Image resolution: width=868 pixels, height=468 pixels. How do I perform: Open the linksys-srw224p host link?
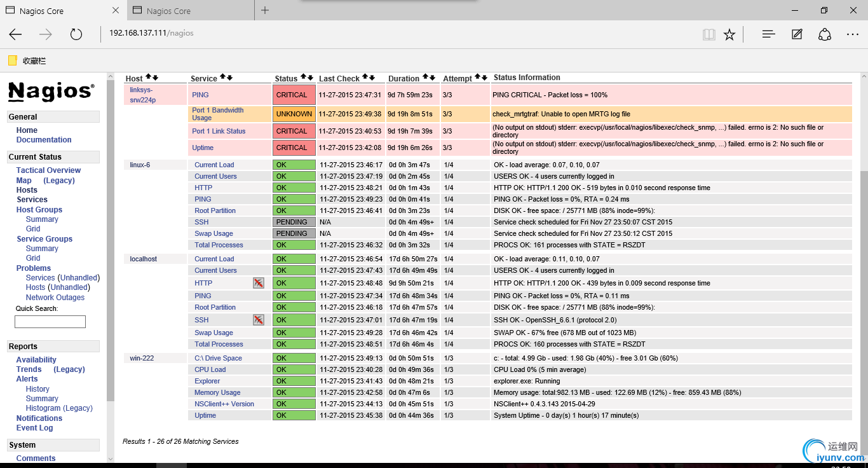(142, 95)
